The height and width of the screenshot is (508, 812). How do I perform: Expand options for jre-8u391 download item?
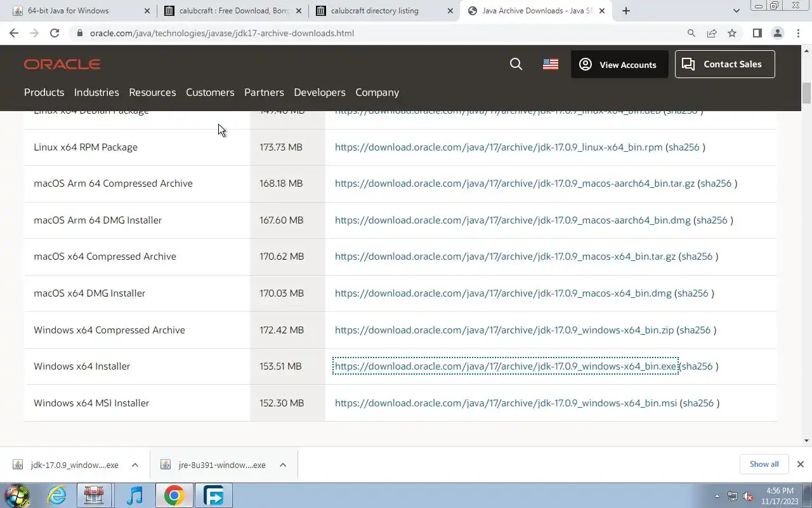click(283, 465)
